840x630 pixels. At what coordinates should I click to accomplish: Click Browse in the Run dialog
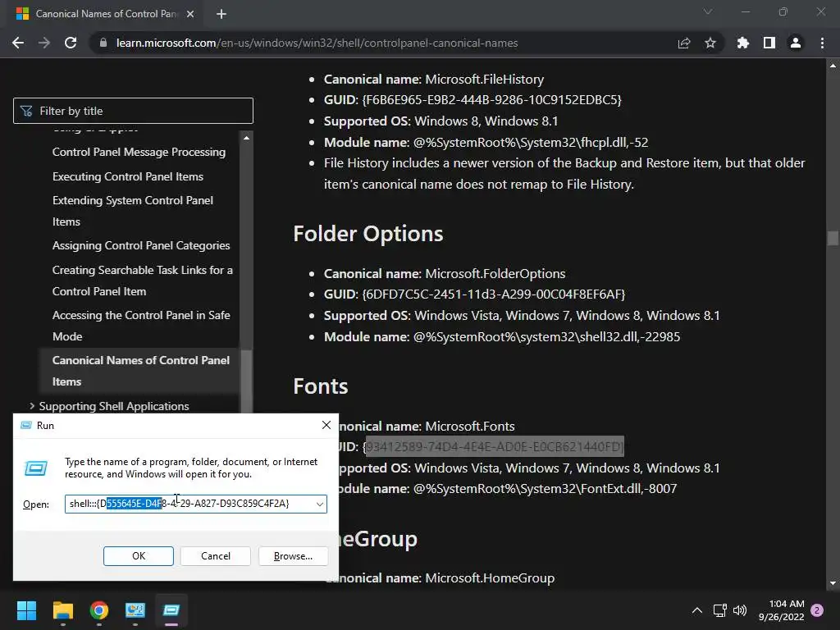pyautogui.click(x=293, y=556)
